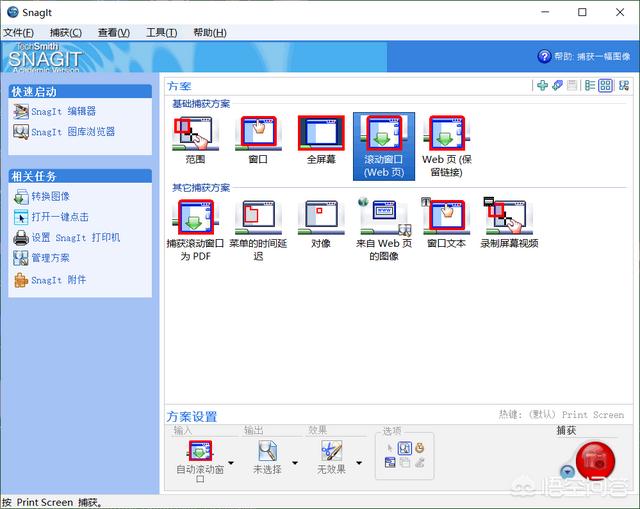
Task: Click 打开一键点击 task
Action: (60, 217)
